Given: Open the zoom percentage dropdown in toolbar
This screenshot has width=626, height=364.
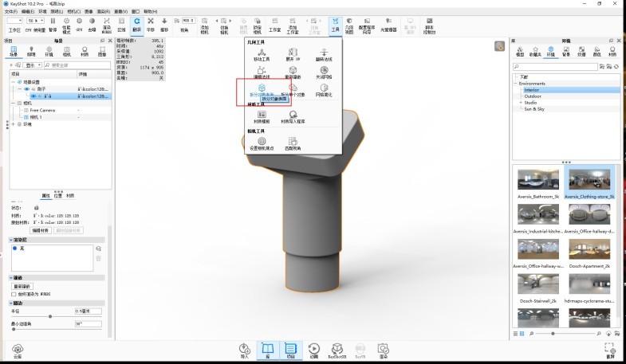Looking at the screenshot, I should click(37, 20).
